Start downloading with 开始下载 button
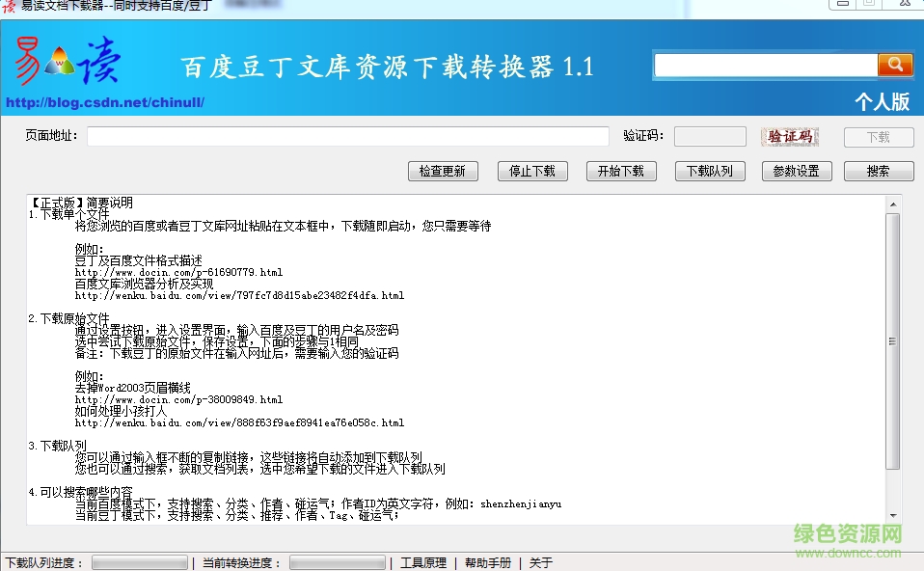The image size is (924, 571). point(621,171)
